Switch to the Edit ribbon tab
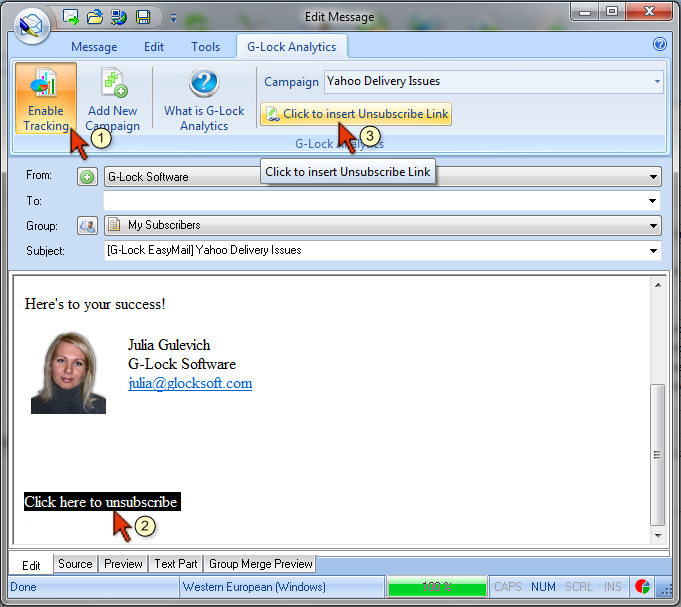Viewport: 681px width, 607px height. [154, 47]
